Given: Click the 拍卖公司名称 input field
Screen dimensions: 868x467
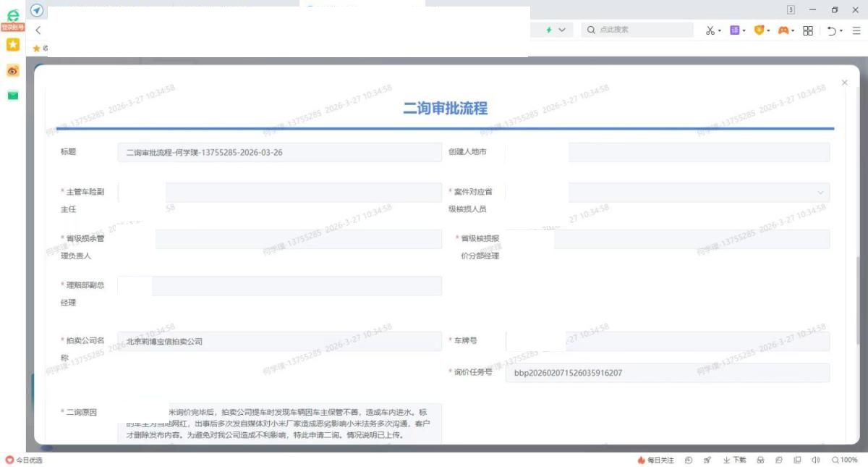Looking at the screenshot, I should click(279, 341).
